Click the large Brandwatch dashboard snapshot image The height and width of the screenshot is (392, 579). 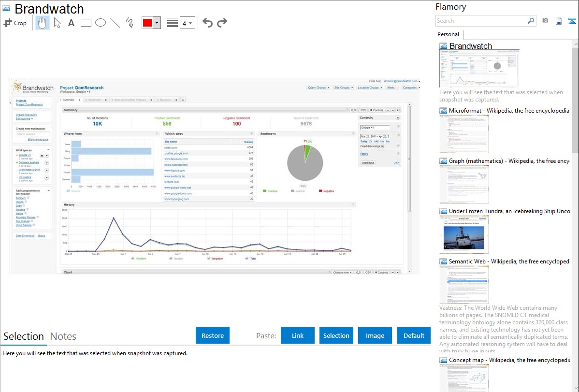pyautogui.click(x=215, y=176)
